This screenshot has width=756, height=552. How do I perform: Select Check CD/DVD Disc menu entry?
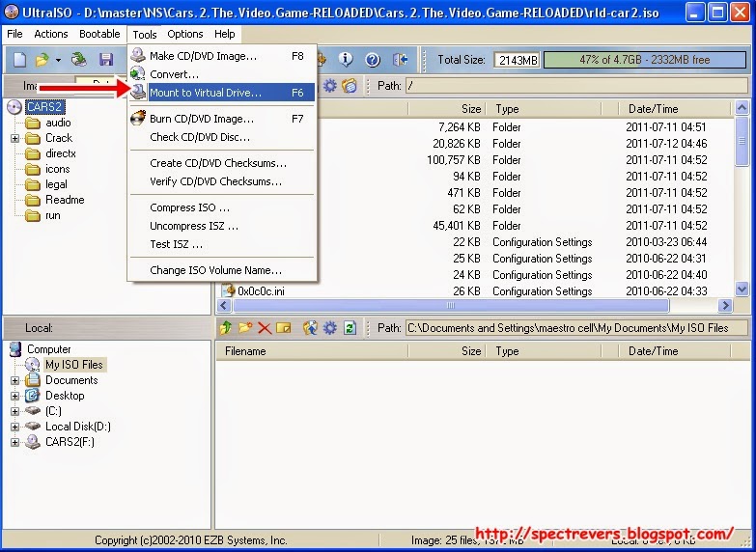[x=222, y=137]
